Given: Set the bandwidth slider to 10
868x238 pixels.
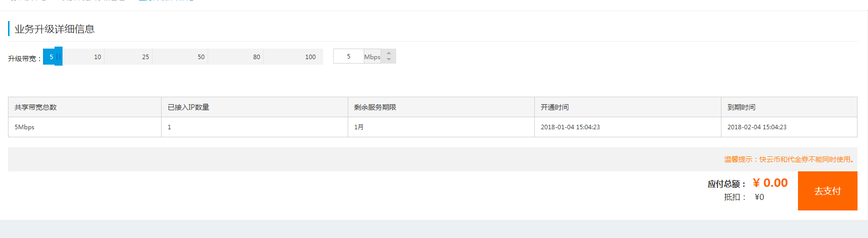Looking at the screenshot, I should coord(98,57).
